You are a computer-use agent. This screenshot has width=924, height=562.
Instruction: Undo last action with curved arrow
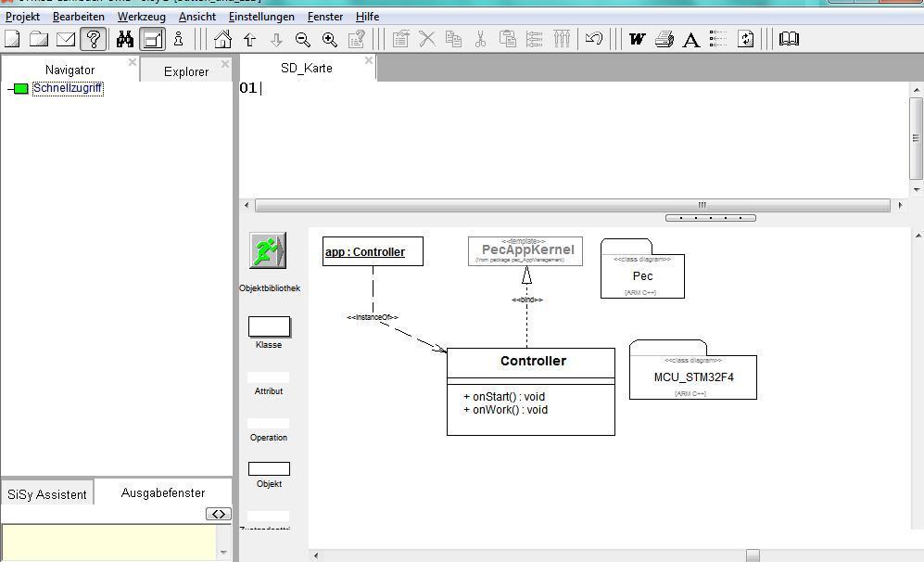pyautogui.click(x=594, y=40)
